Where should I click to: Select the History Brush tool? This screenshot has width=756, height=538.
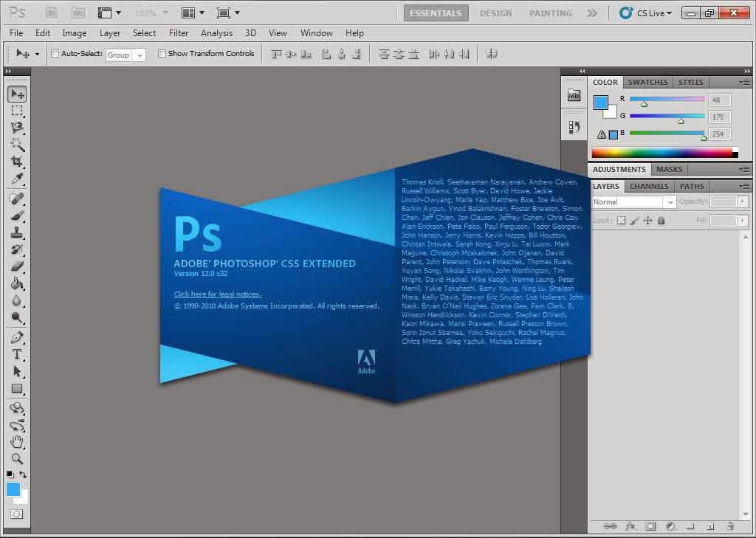(17, 249)
